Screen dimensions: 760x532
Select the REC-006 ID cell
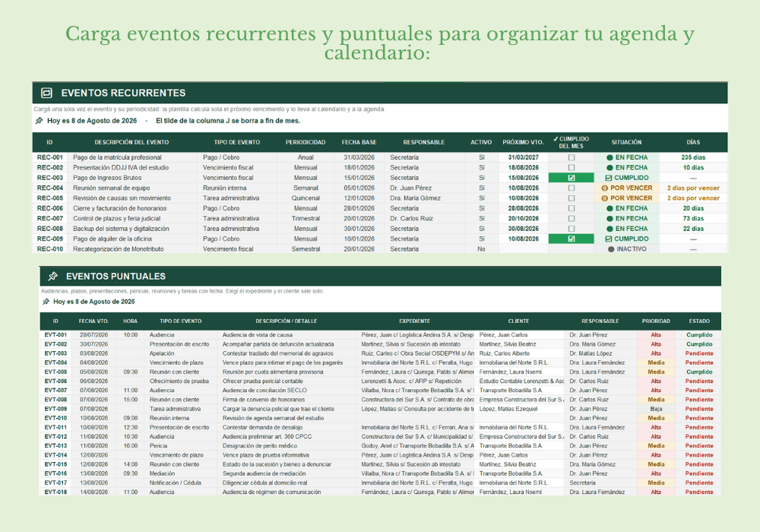(x=50, y=208)
